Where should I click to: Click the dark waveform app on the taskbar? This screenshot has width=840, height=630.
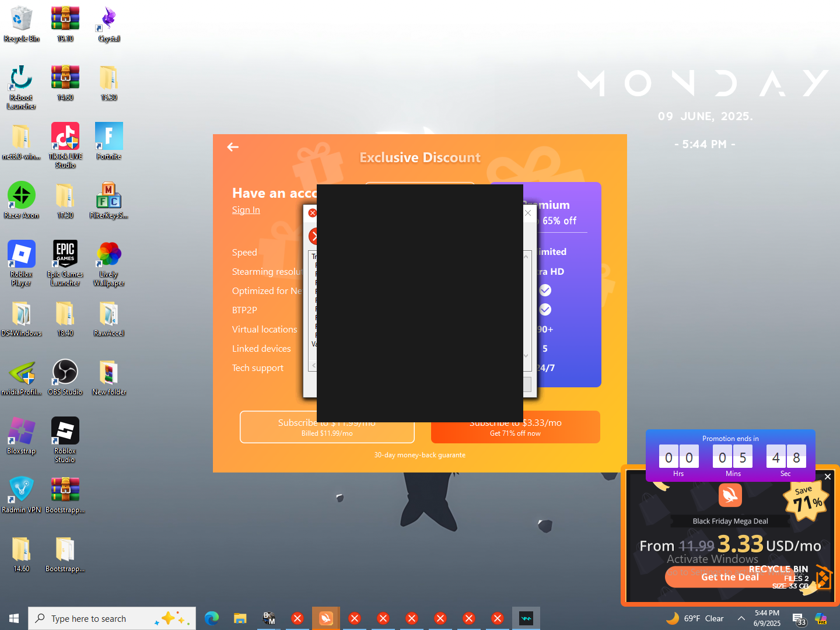526,618
